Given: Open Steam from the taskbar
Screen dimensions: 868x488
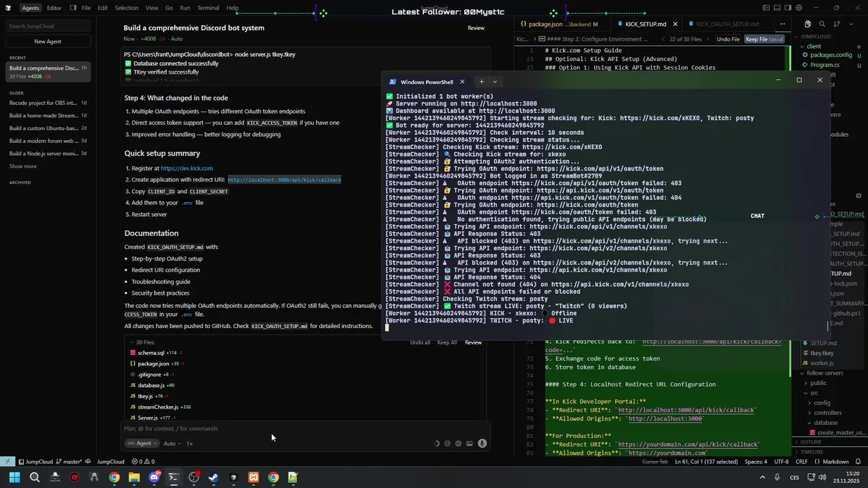Looking at the screenshot, I should (214, 477).
